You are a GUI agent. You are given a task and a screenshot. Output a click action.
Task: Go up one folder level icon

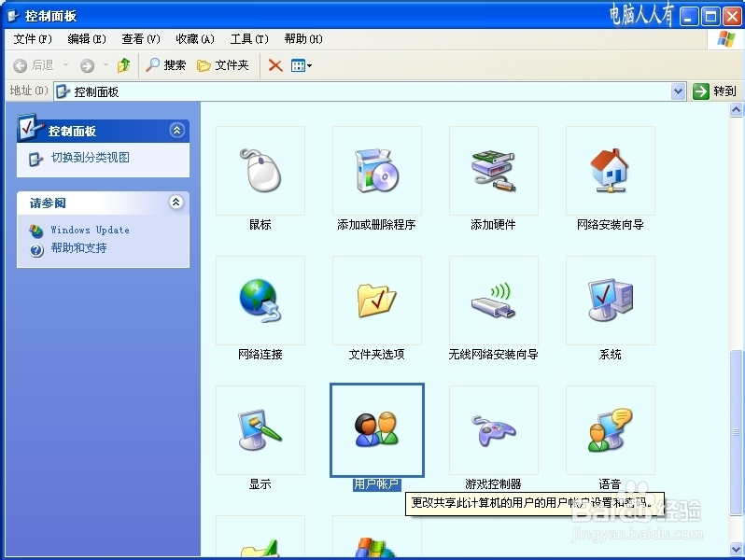coord(124,64)
